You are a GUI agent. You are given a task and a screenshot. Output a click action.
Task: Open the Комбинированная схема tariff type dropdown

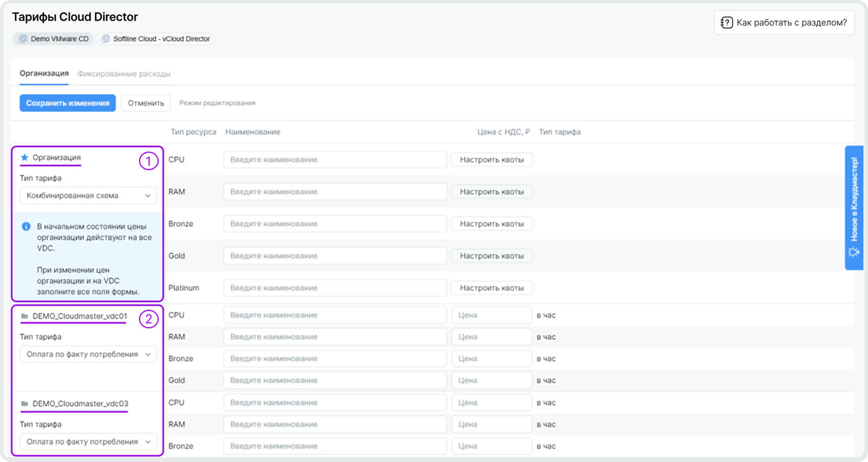pyautogui.click(x=88, y=196)
